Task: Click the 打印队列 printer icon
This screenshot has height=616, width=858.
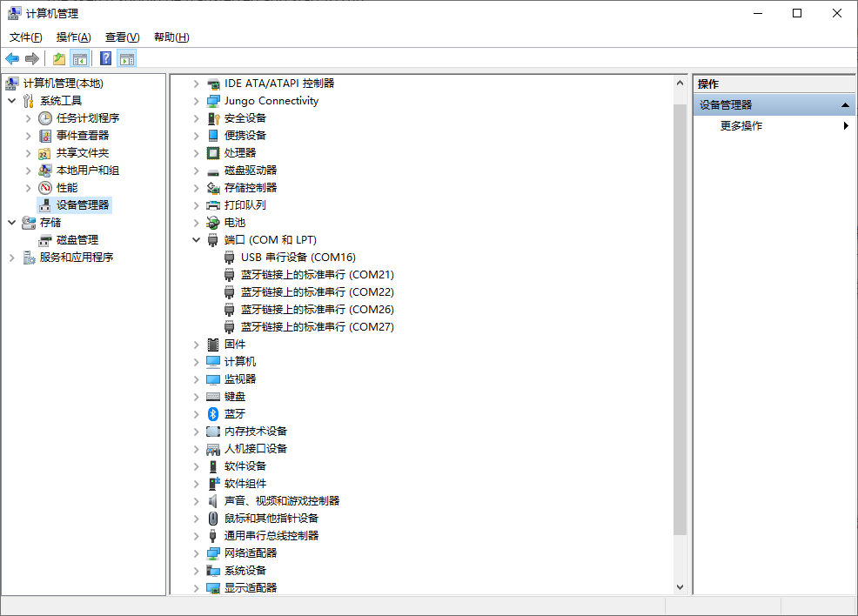Action: [x=213, y=205]
